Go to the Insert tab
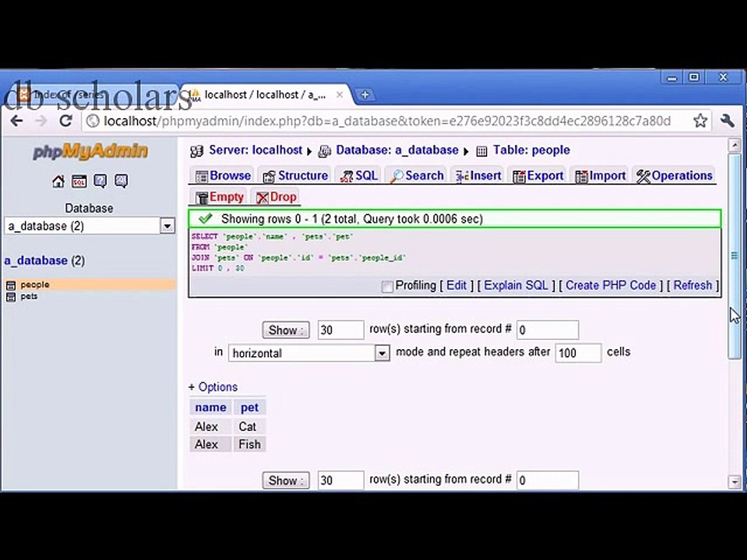 click(477, 176)
